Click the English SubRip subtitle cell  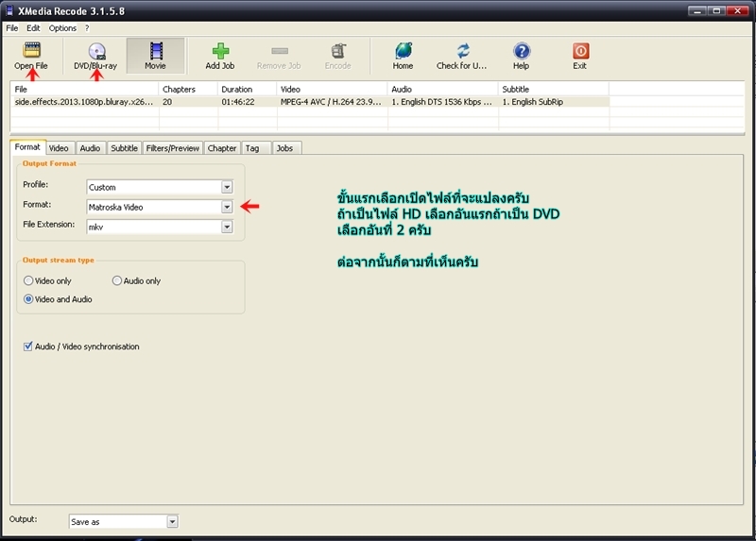[554, 102]
